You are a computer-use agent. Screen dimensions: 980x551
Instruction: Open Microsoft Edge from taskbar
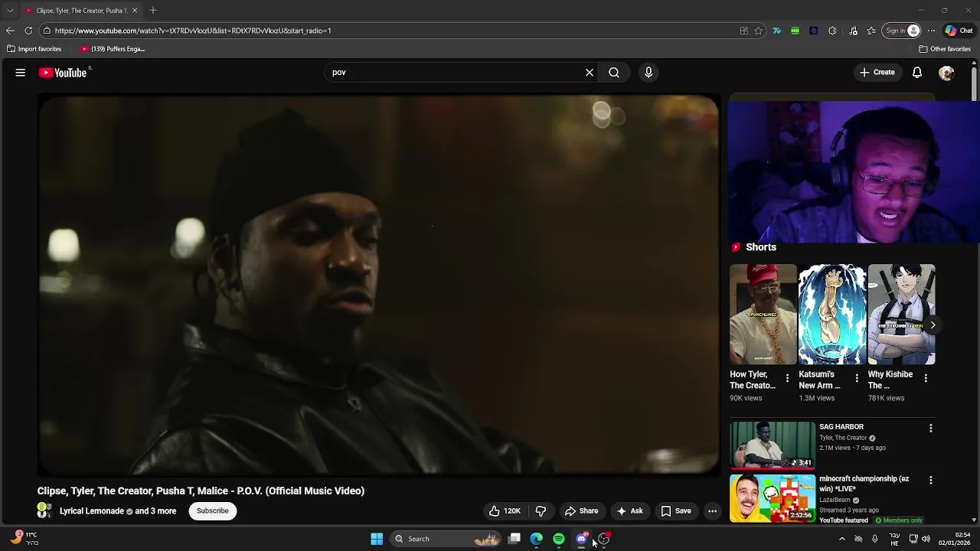(x=537, y=539)
